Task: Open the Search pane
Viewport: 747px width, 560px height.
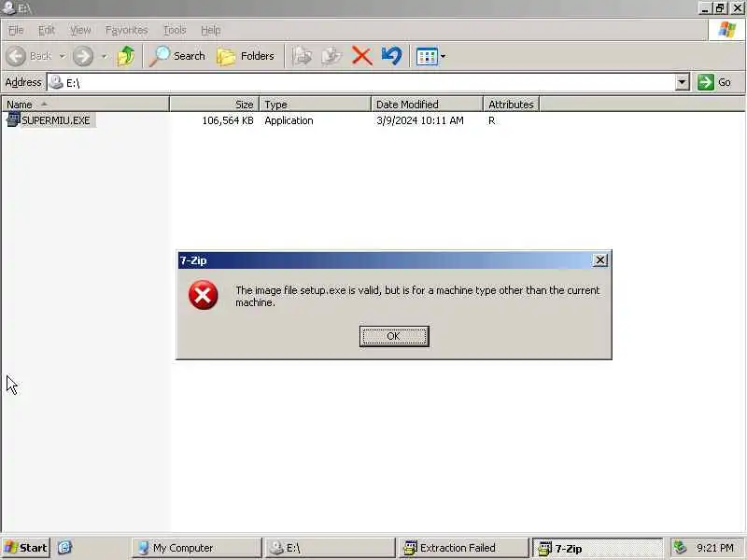Action: pos(176,56)
